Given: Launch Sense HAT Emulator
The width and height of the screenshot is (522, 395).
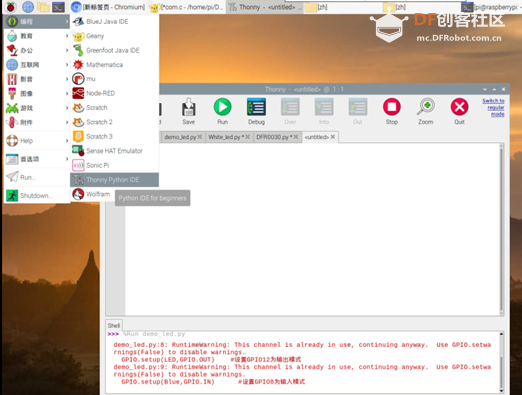Looking at the screenshot, I should tap(114, 151).
